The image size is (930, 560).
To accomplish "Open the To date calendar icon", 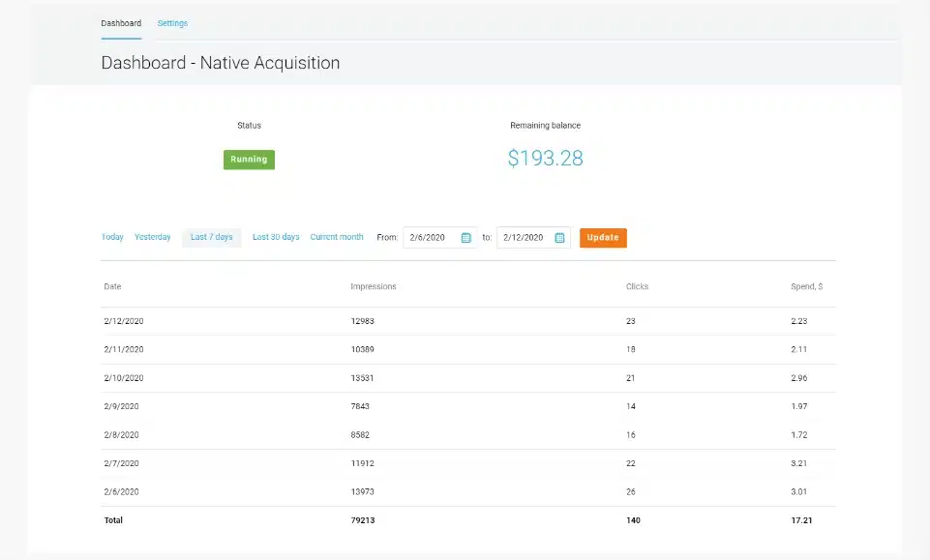I will click(x=559, y=238).
